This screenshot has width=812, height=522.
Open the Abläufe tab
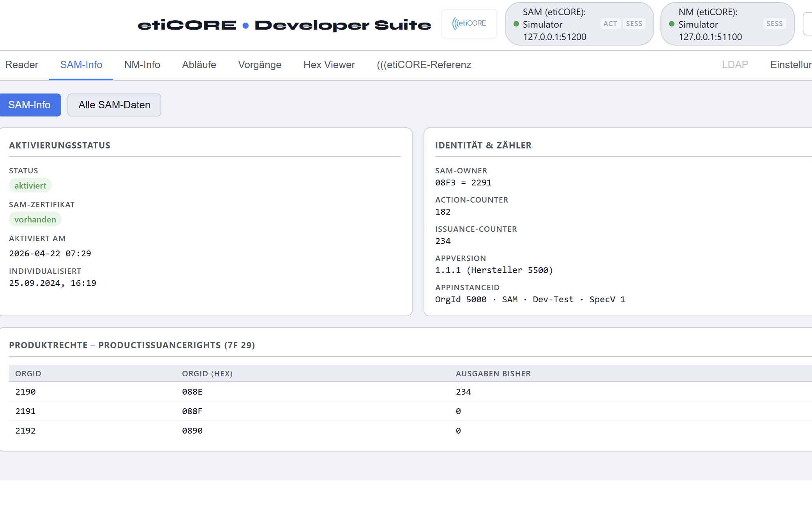(x=199, y=65)
